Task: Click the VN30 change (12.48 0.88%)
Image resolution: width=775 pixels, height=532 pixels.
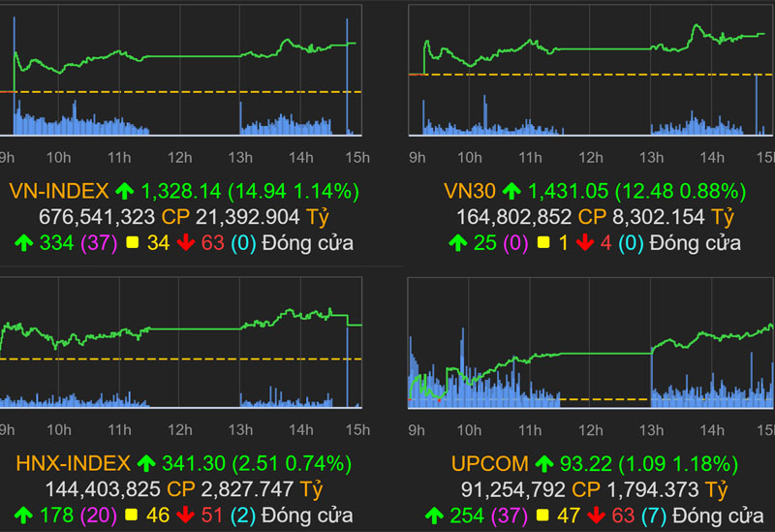Action: [x=680, y=191]
